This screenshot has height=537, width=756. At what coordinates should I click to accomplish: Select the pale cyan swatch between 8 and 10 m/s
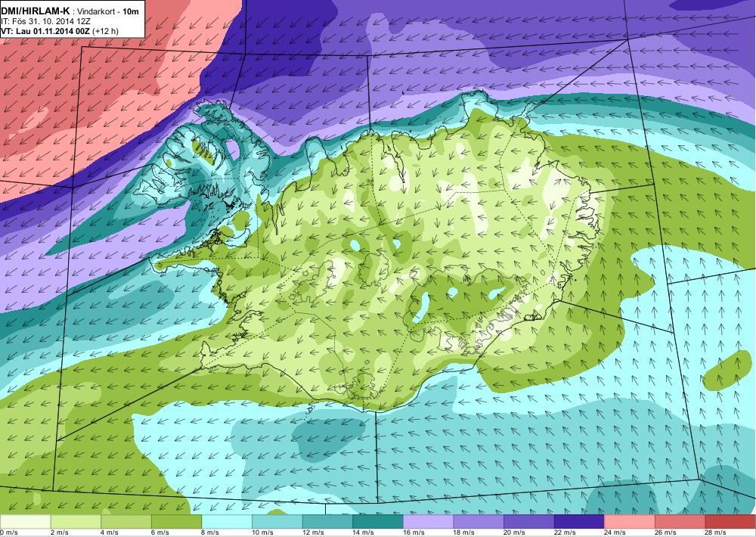227,522
